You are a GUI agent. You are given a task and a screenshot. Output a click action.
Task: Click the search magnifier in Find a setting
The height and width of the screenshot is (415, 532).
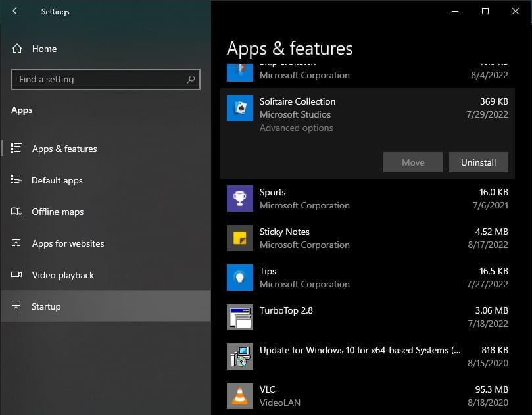191,79
